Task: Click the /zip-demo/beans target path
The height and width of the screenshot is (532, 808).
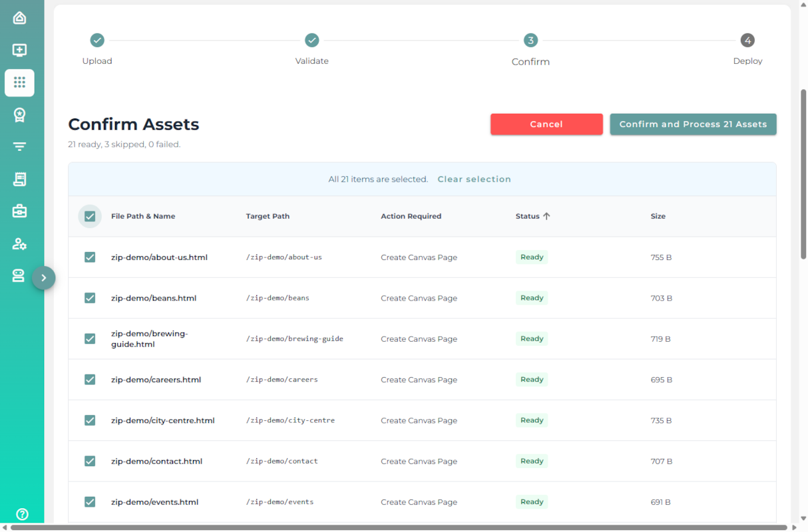Action: click(x=278, y=298)
